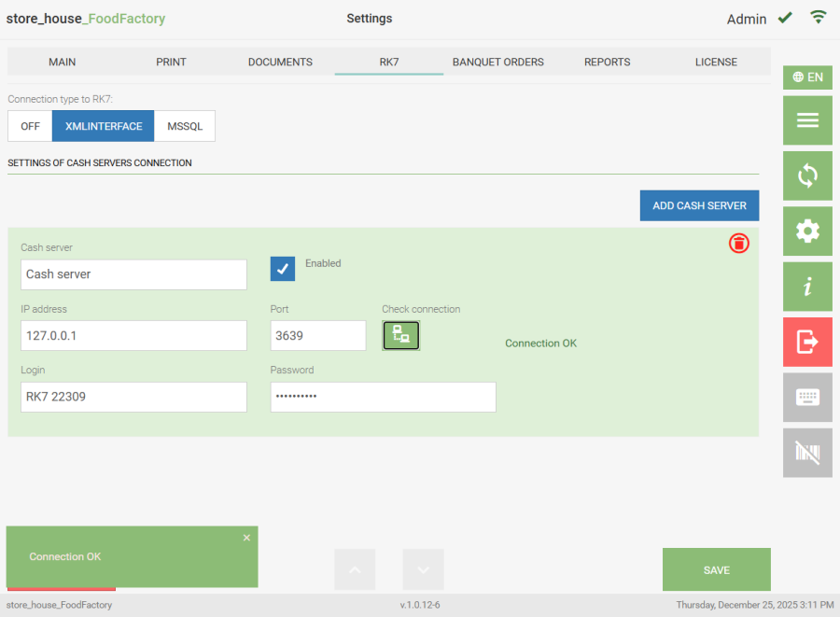Viewport: 840px width, 617px height.
Task: Open the EN language selector
Action: tap(807, 77)
